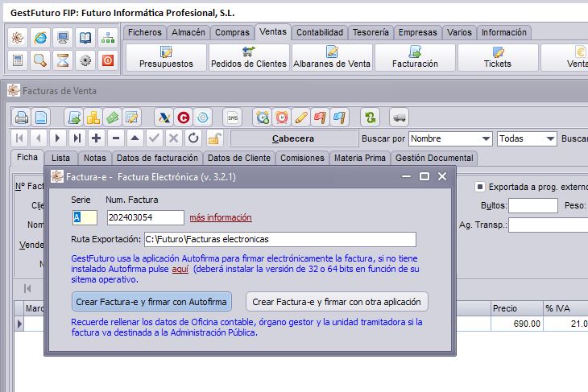Follow the 'aquí' Autofirma download link
This screenshot has width=588, height=392.
[x=180, y=269]
